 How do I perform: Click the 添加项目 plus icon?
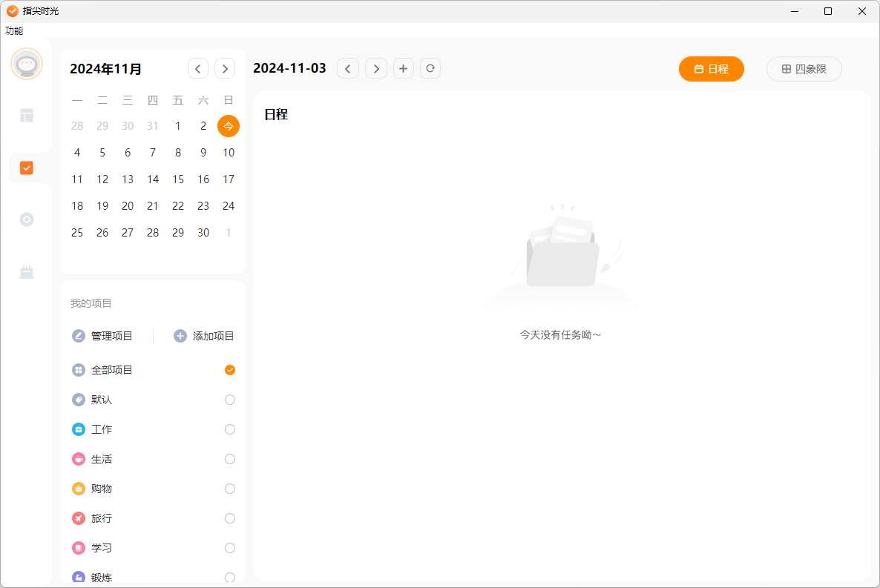[x=180, y=335]
